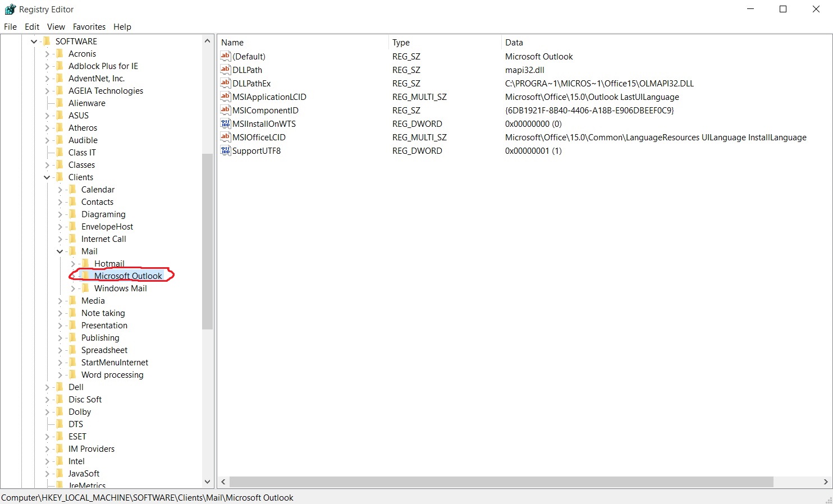Click the horizontal scrollbar left arrow
833x504 pixels.
point(223,482)
